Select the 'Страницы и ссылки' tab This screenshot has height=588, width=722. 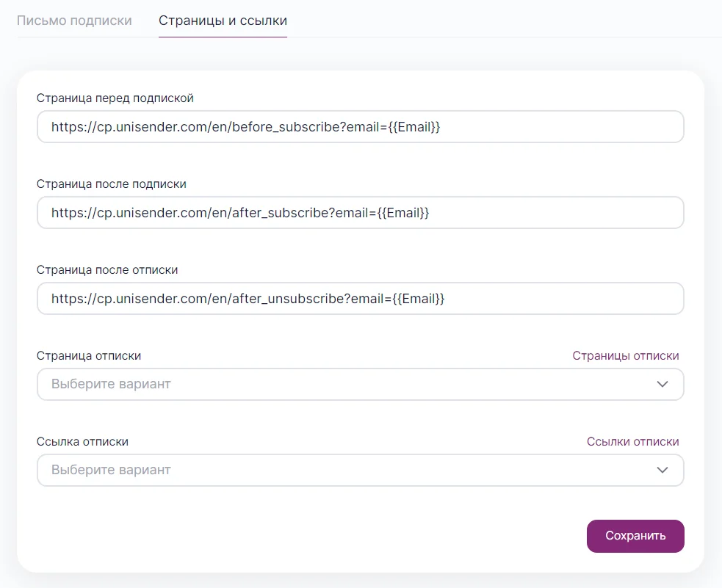click(223, 21)
